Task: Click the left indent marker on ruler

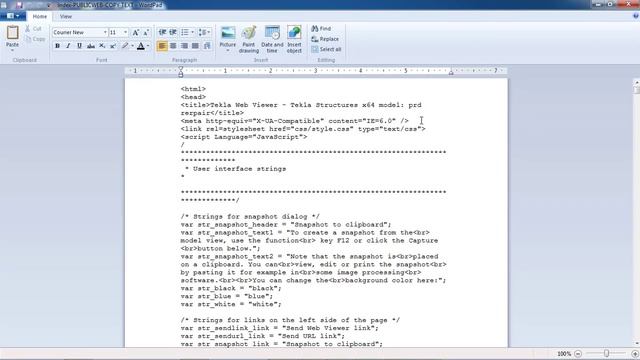Action: pos(181,72)
